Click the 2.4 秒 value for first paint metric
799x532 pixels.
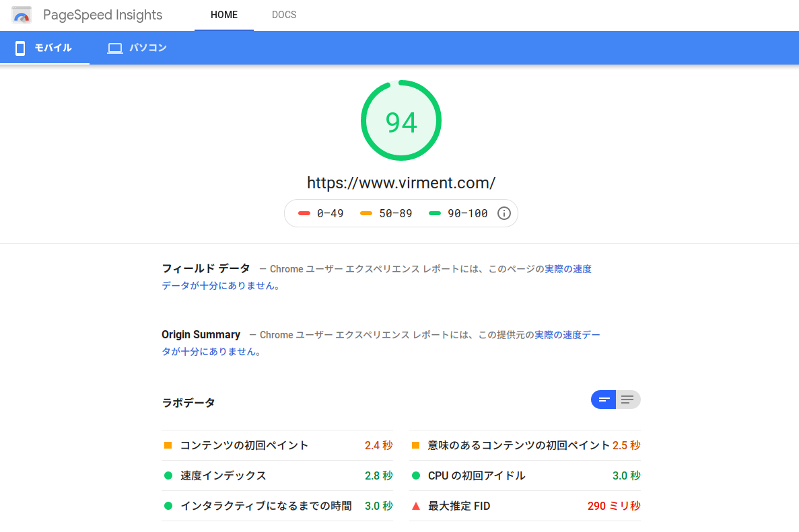coord(379,445)
